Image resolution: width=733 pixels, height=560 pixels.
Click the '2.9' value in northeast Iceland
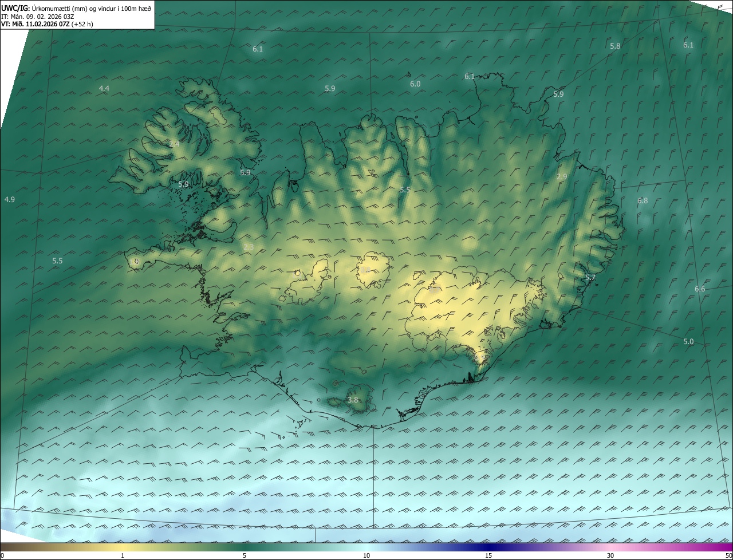[x=562, y=177]
